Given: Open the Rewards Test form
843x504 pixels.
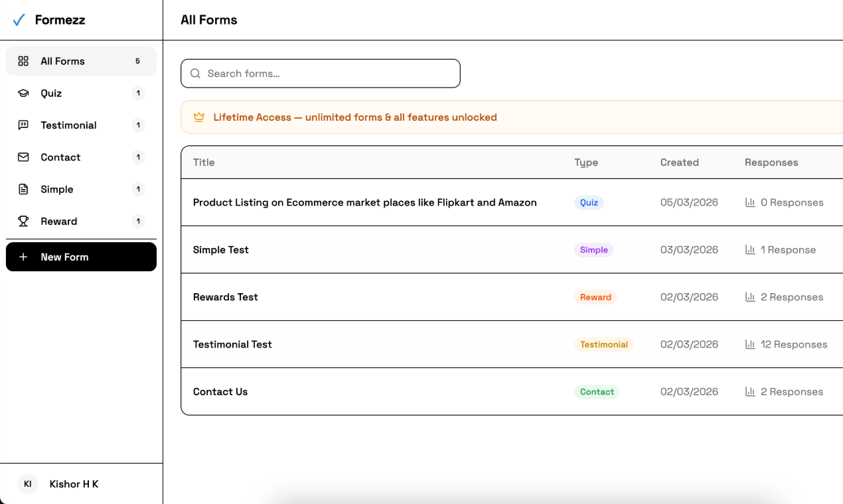Looking at the screenshot, I should pyautogui.click(x=225, y=297).
